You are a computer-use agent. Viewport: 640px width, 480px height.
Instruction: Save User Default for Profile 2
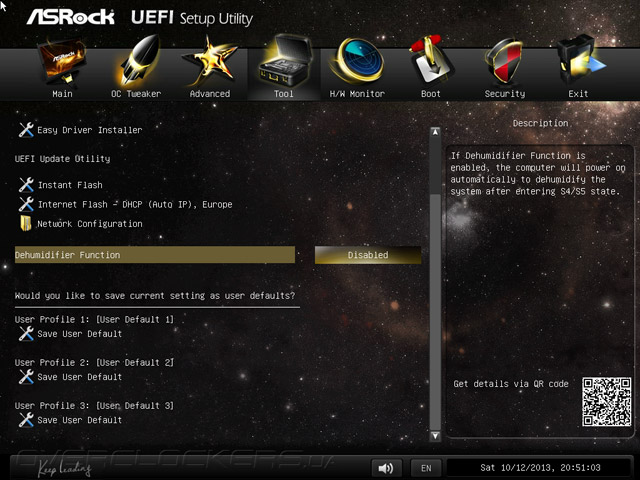80,377
